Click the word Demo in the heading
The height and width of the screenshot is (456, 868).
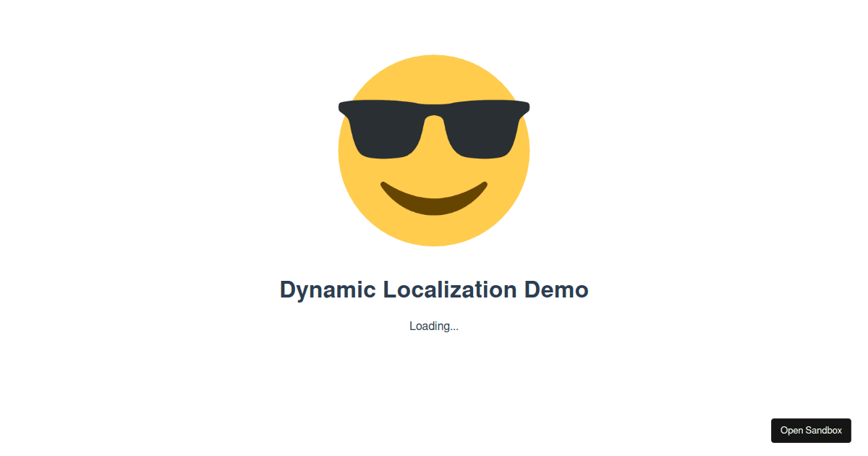tap(557, 290)
